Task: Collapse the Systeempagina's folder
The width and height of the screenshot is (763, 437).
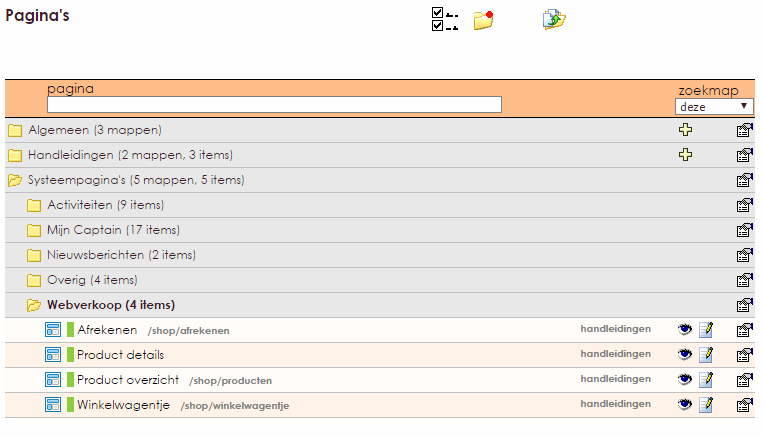Action: click(15, 181)
